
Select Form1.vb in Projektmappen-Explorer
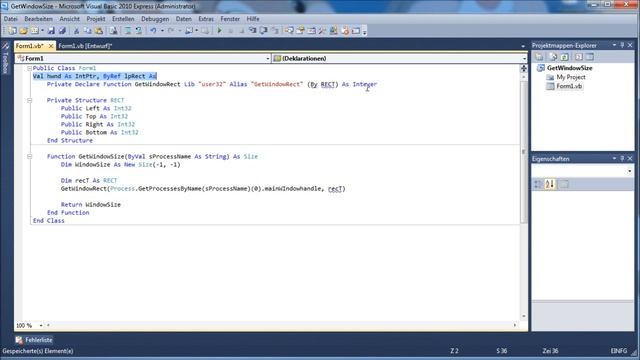(x=569, y=86)
